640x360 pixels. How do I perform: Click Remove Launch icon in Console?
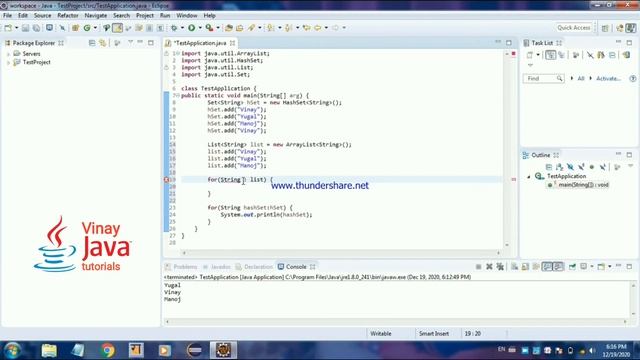point(489,267)
